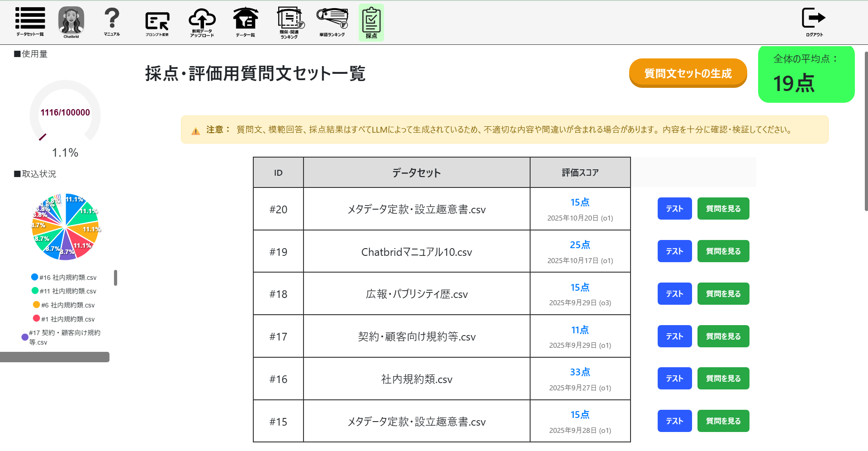Select the プロンプト変更 icon
868x451 pixels.
pyautogui.click(x=157, y=23)
